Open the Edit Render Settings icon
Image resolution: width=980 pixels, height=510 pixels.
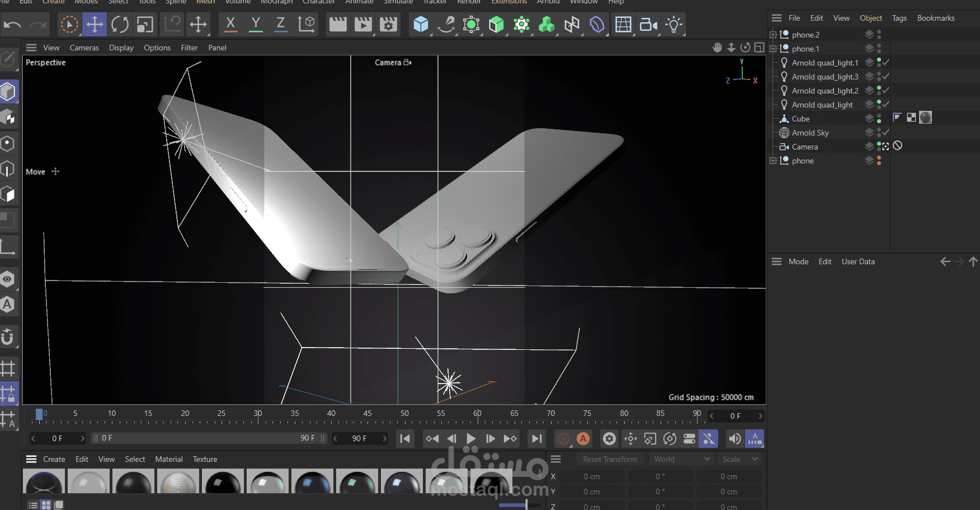click(x=388, y=25)
